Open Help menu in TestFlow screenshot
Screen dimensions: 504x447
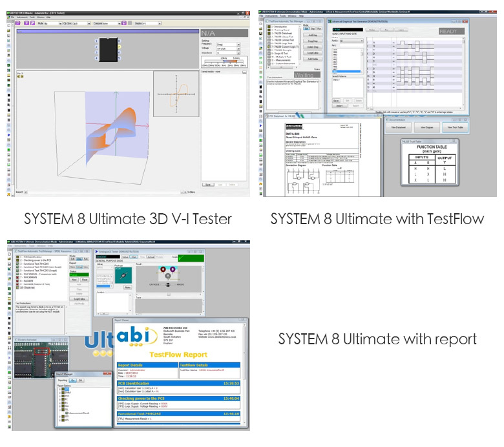click(301, 16)
